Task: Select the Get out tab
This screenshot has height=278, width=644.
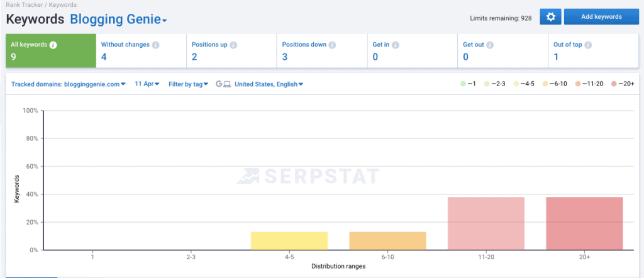Action: [502, 51]
